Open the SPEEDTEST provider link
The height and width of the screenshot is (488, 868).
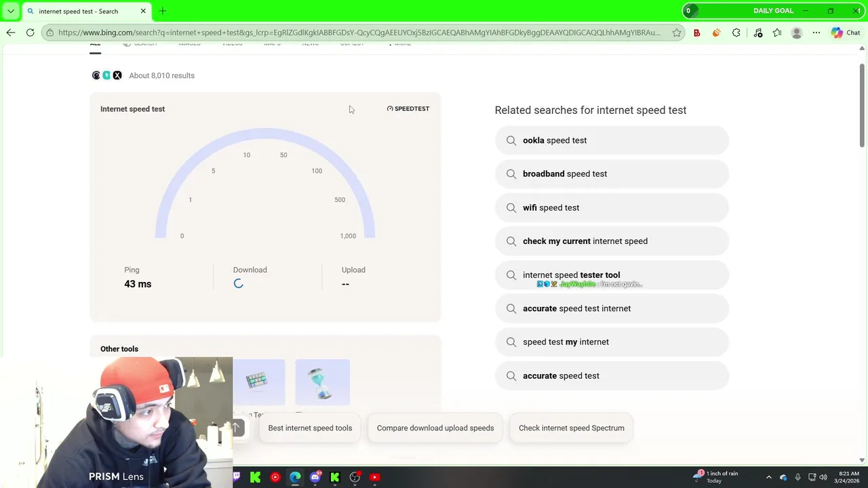[x=408, y=108]
